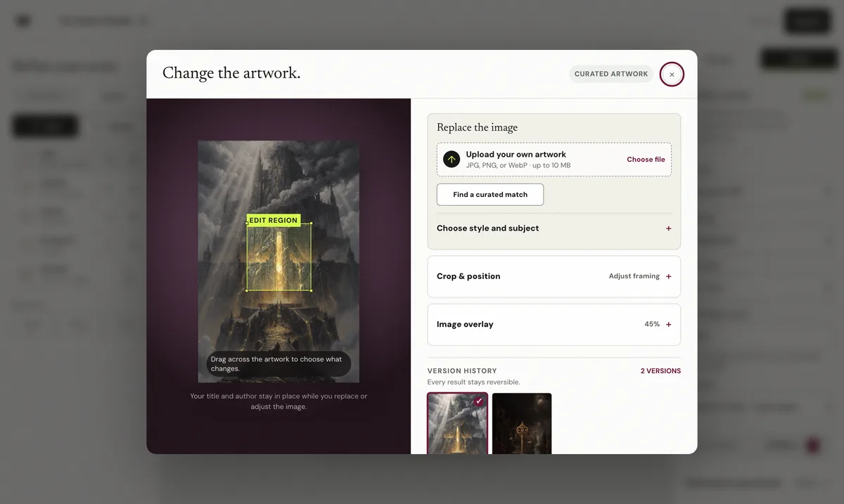Click the 'Upload your own artwork' text
The image size is (844, 504).
[516, 155]
